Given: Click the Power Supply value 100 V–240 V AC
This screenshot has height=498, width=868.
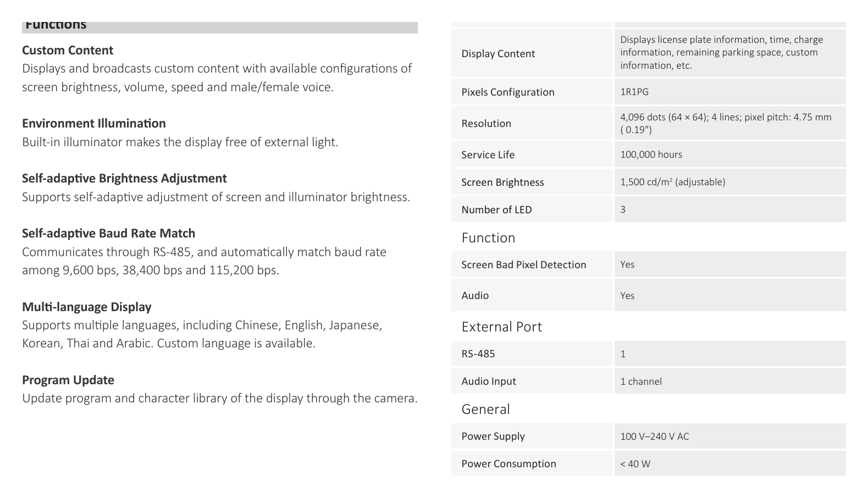Looking at the screenshot, I should (655, 436).
